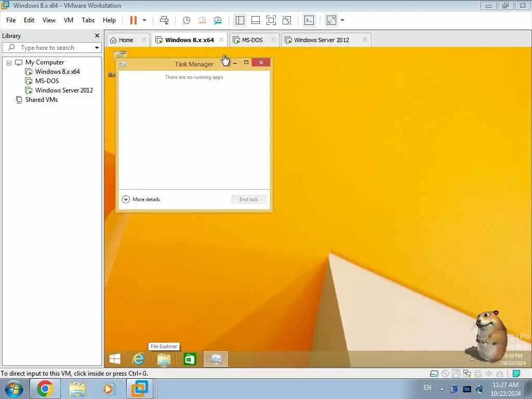Revert VM to previous snapshot
The width and height of the screenshot is (532, 399).
point(202,20)
